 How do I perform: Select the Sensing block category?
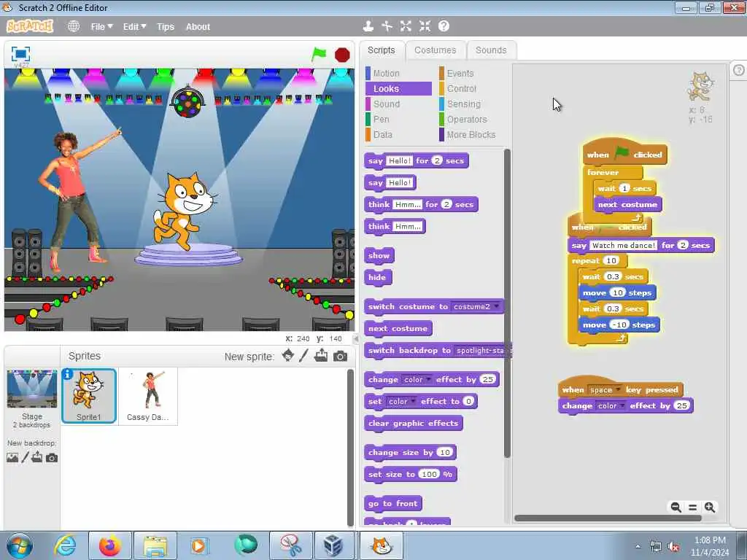[472, 104]
